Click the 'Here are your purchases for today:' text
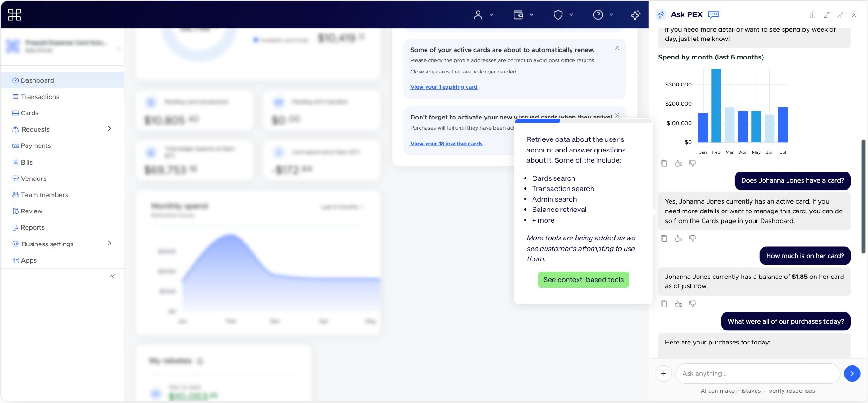Screen dimensions: 868x403 [717, 342]
